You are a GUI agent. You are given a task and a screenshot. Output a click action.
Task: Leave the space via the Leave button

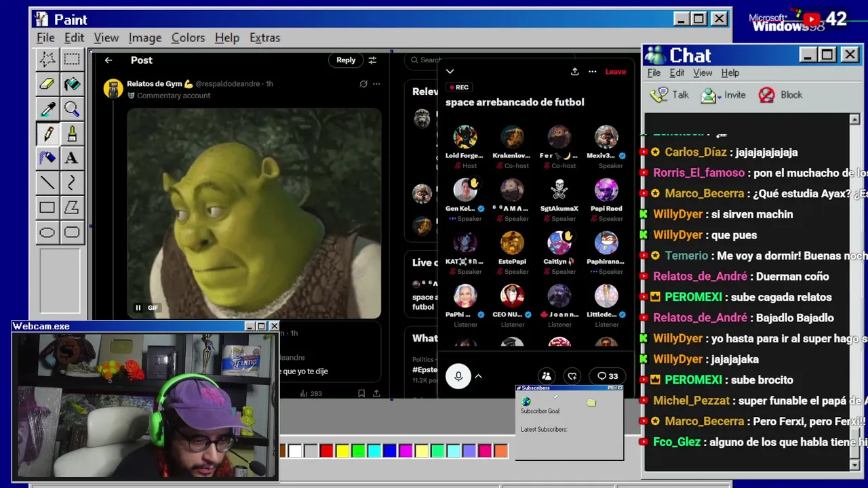point(616,71)
